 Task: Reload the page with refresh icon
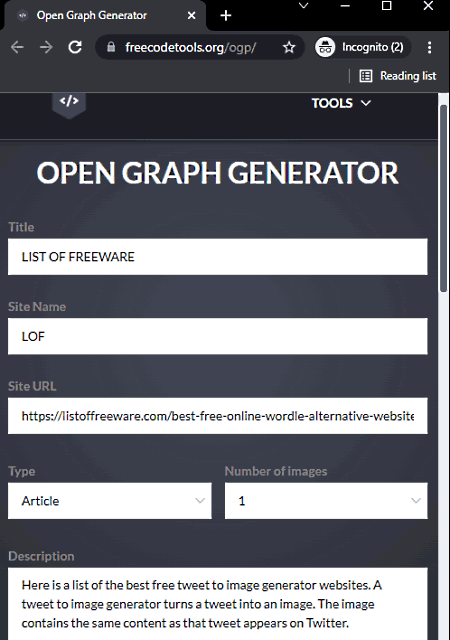pyautogui.click(x=75, y=47)
